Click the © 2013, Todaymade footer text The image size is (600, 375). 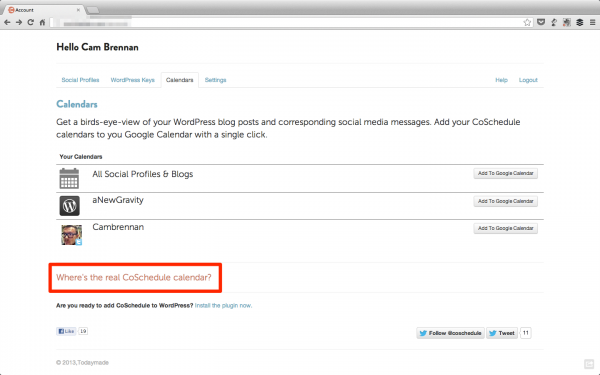pyautogui.click(x=83, y=362)
